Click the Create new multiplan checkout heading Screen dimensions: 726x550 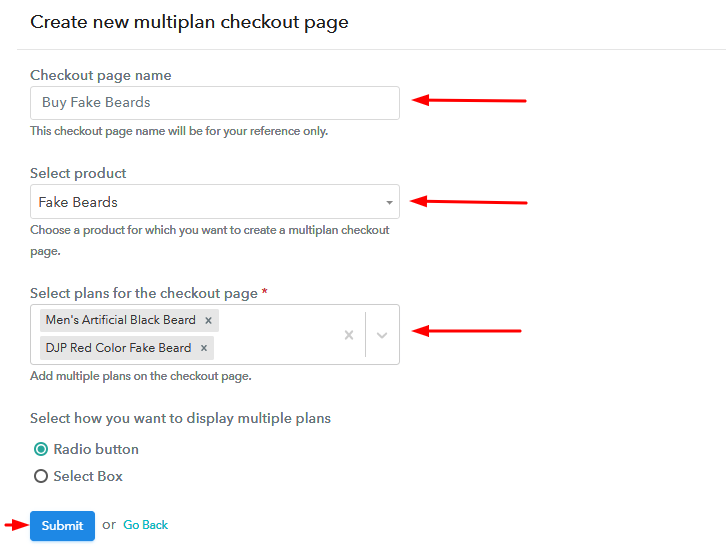189,22
